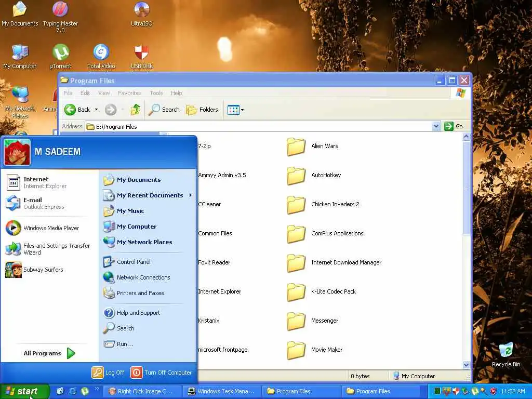Select the CCleaner folder name

[x=209, y=204]
